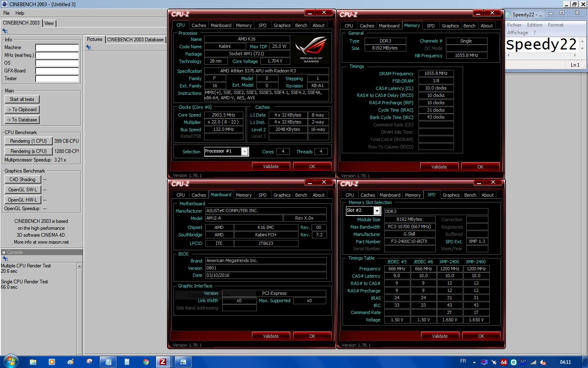Click the red 64 tray icon

click(x=504, y=362)
